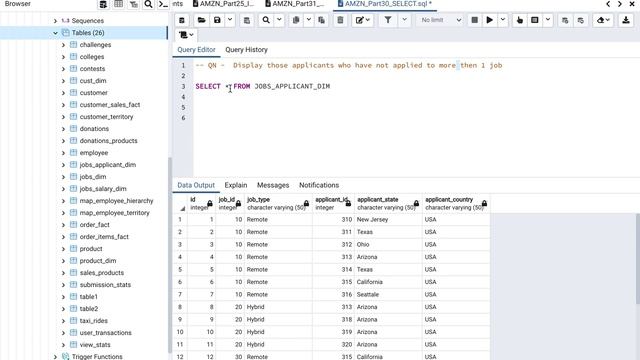
Task: Open the Clear eraser menu
Action: coord(603,20)
